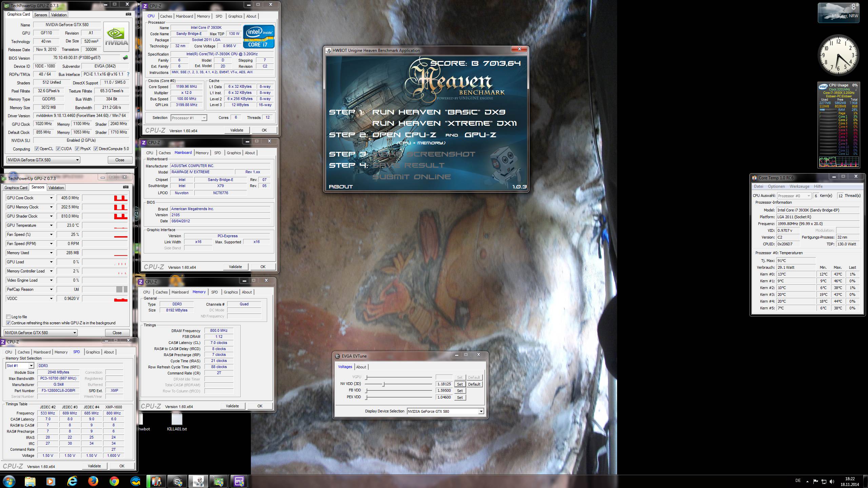This screenshot has height=488, width=868.
Task: Open Graphics tab in CPU-Z Memory window
Action: click(231, 292)
